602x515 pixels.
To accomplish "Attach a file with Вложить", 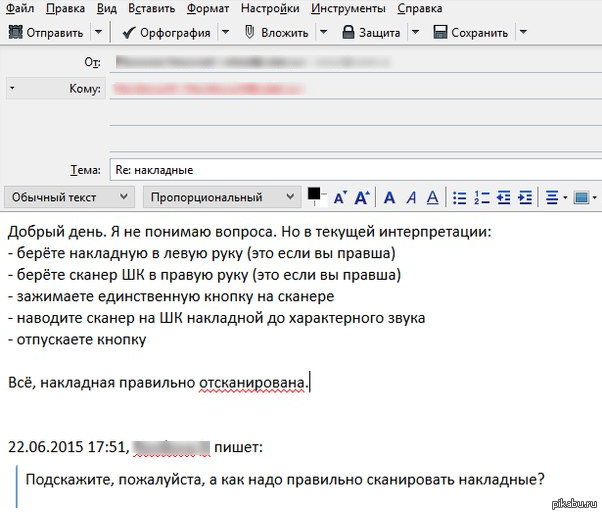I will 276,33.
